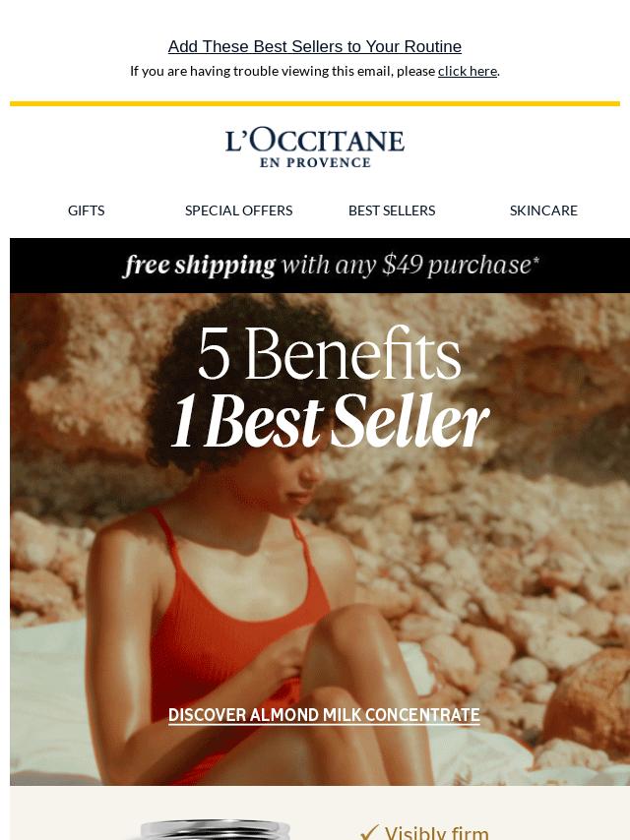Click the 'EN PROVENCE' tagline under logo
Viewport: 630px width, 840px height.
(315, 163)
